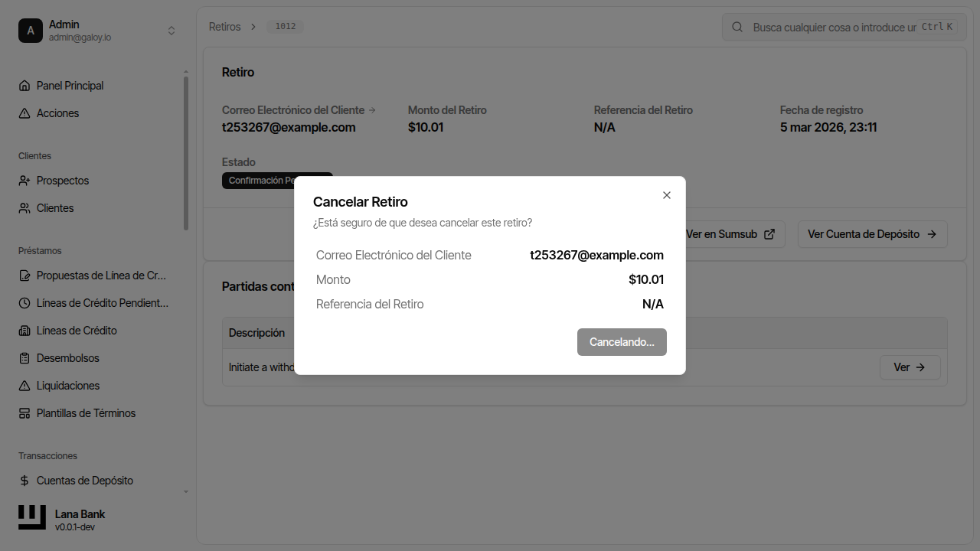Click the clock icon for Líneas de Crédito Pendientes

click(x=24, y=302)
